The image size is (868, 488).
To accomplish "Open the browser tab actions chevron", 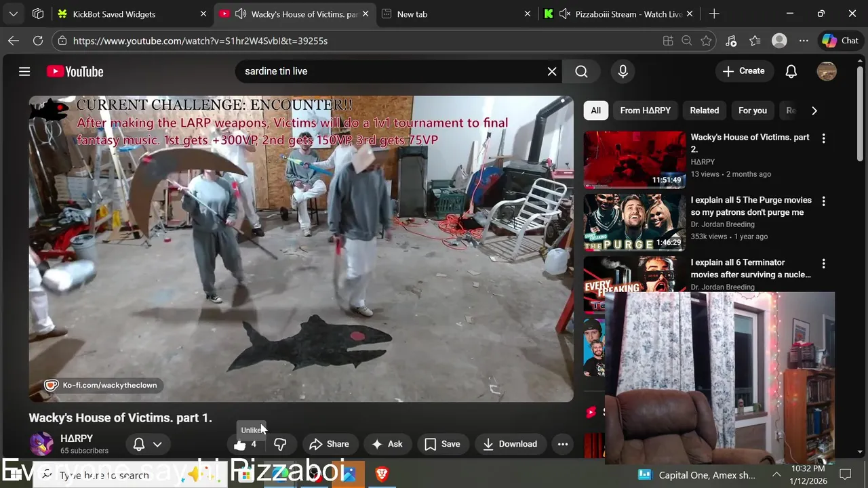I will tap(14, 14).
